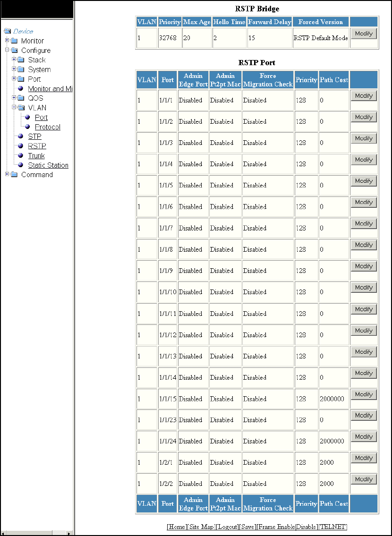Open the Monitor and Mi link

[x=50, y=88]
